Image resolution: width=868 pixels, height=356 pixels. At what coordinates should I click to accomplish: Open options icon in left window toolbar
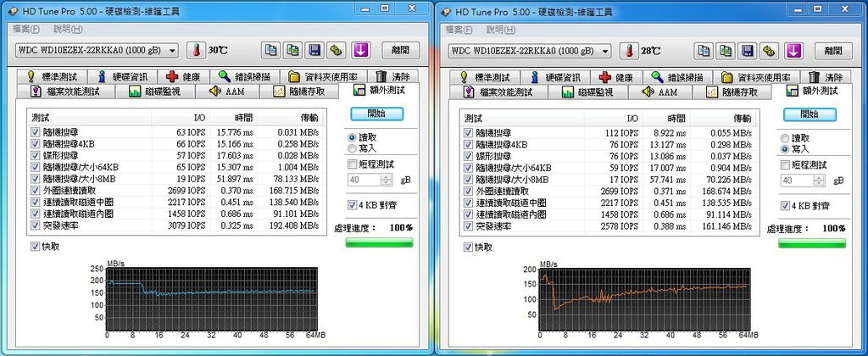tap(336, 50)
